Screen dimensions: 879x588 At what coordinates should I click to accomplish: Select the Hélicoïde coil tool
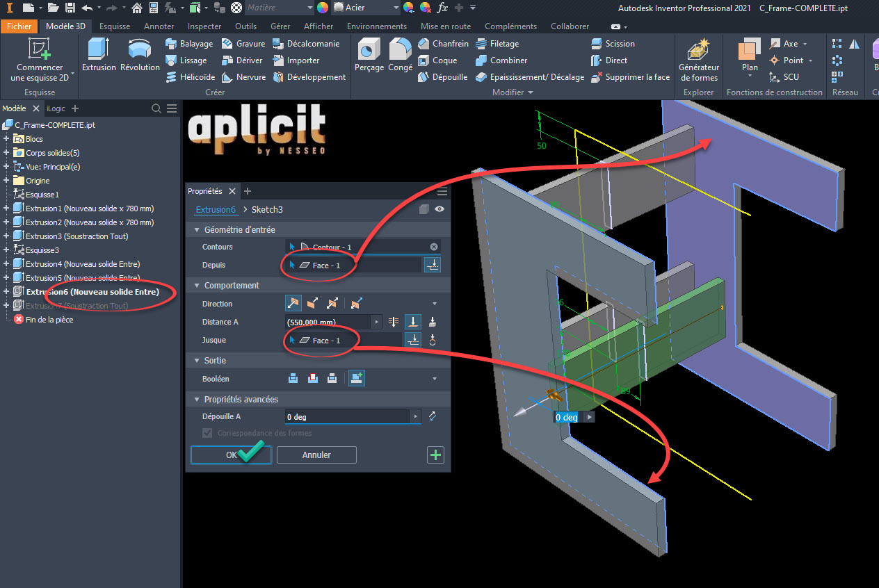pyautogui.click(x=190, y=77)
